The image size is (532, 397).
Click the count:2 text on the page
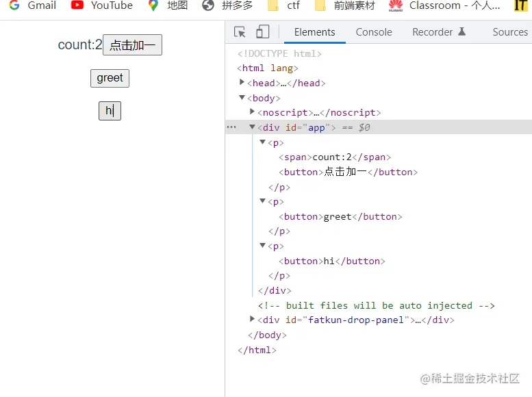tap(80, 44)
